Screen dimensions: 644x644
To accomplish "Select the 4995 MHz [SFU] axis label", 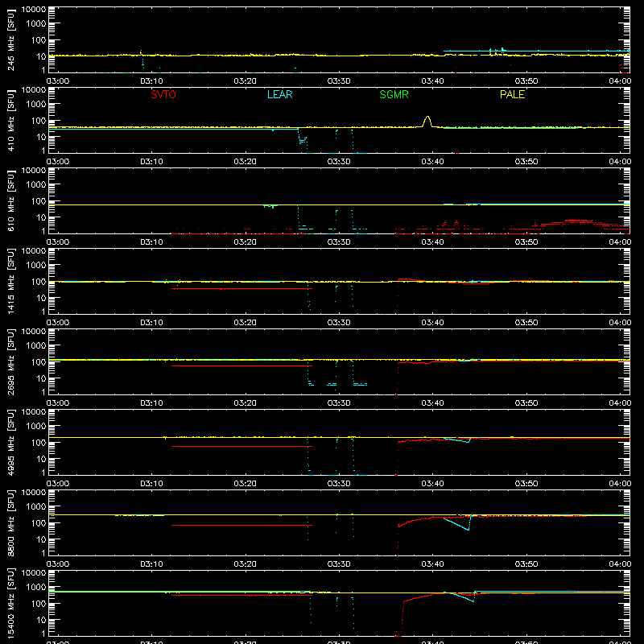I will 10,442.
